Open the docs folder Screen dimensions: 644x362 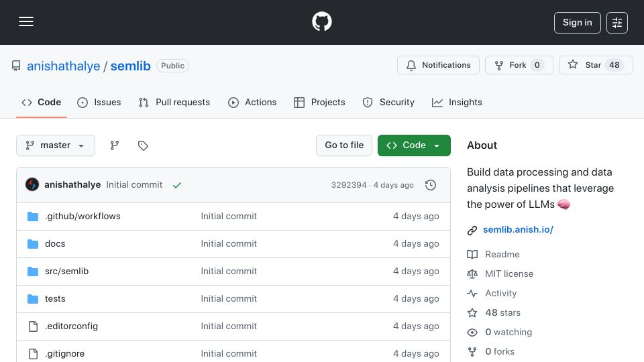coord(55,244)
